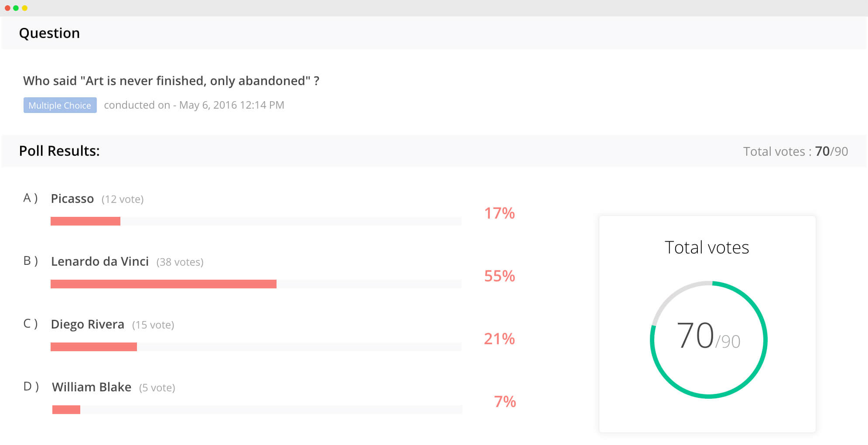The image size is (868, 445).
Task: Click the 55% percentage label
Action: click(499, 276)
